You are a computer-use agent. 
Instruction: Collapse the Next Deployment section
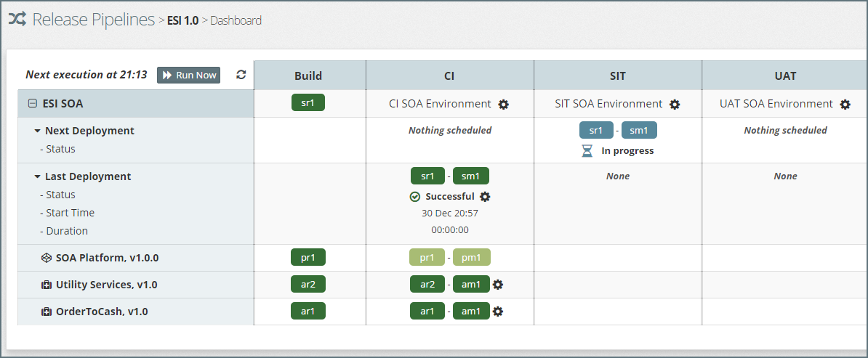click(x=37, y=131)
